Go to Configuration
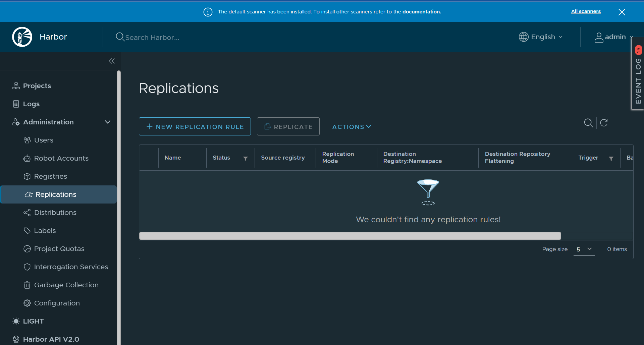Image resolution: width=644 pixels, height=345 pixels. (x=57, y=303)
